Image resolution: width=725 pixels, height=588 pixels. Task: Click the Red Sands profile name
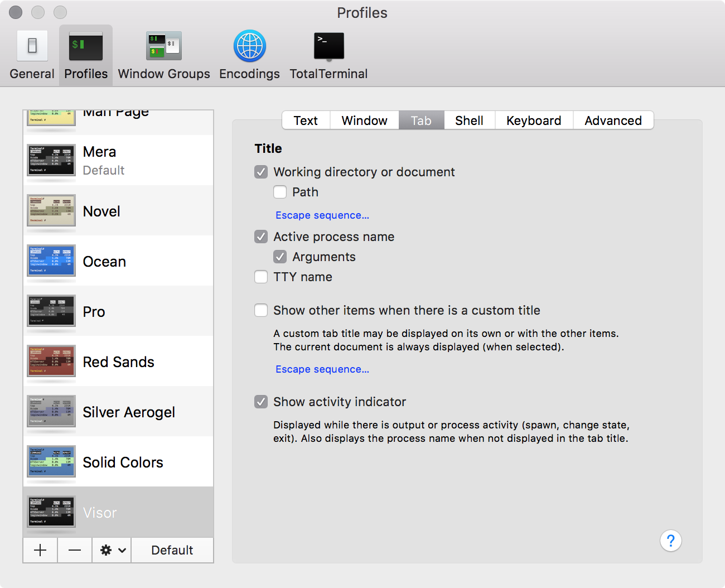click(118, 362)
